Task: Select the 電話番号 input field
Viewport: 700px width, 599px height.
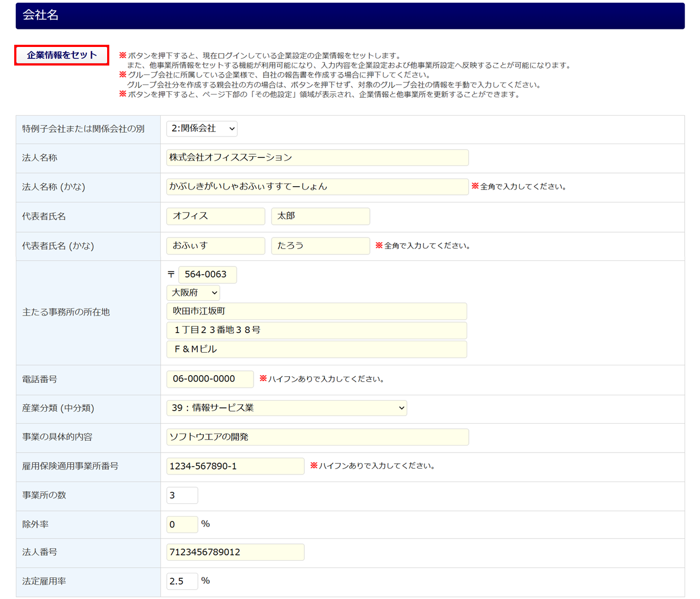Action: 210,379
